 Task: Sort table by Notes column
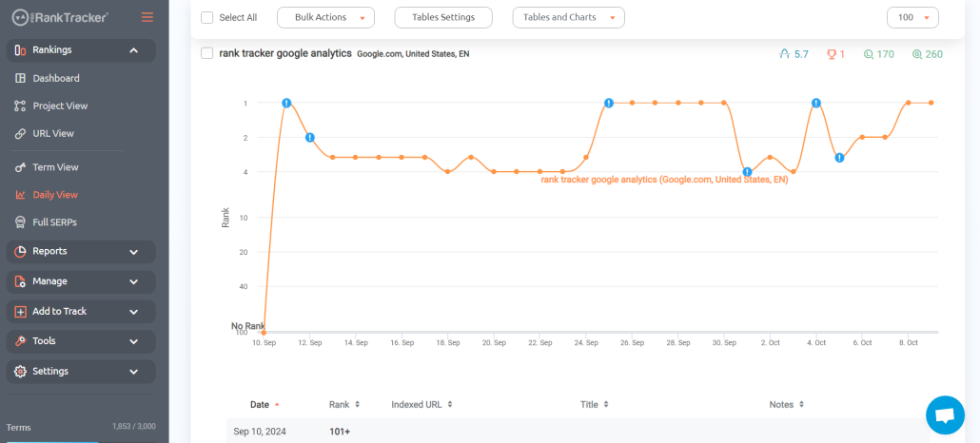[x=786, y=404]
